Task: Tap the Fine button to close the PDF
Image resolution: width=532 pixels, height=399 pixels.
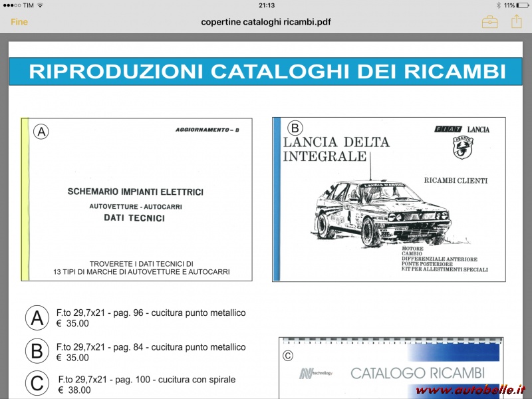Action: [x=19, y=22]
